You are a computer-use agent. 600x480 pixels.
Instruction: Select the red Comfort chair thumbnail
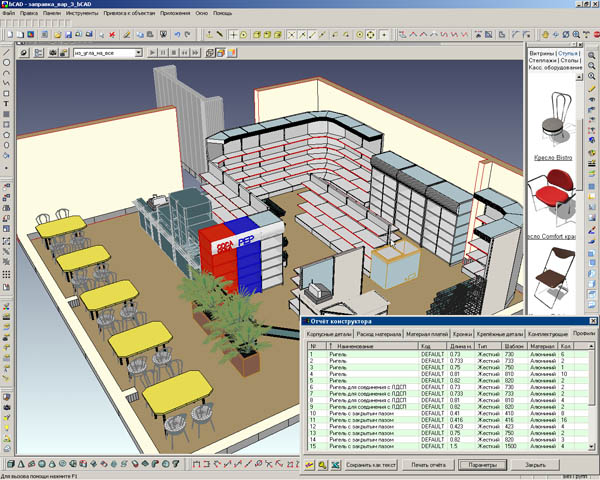click(x=552, y=198)
